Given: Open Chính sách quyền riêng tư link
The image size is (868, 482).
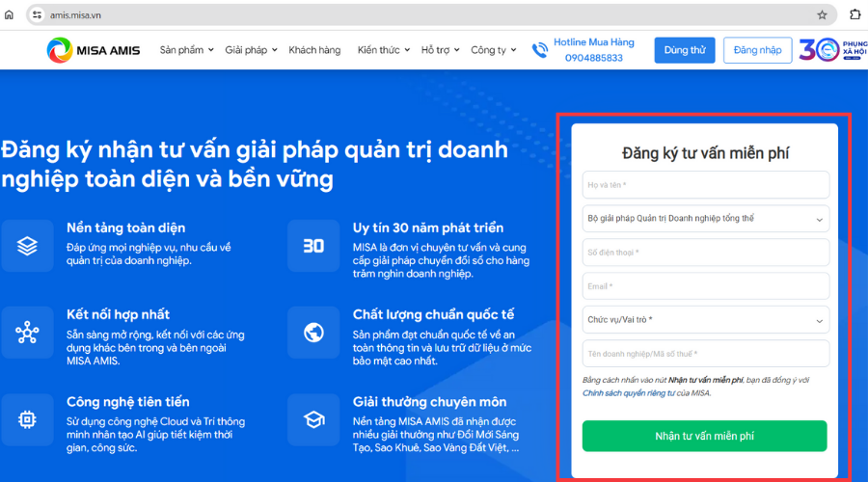Looking at the screenshot, I should pyautogui.click(x=628, y=393).
